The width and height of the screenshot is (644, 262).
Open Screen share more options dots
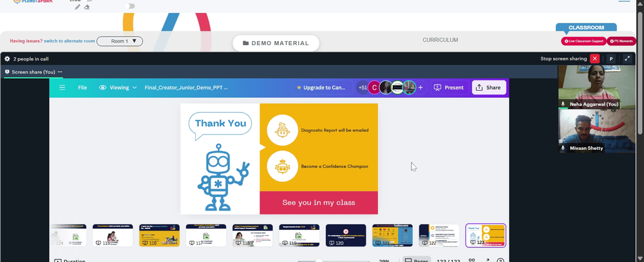pos(60,72)
